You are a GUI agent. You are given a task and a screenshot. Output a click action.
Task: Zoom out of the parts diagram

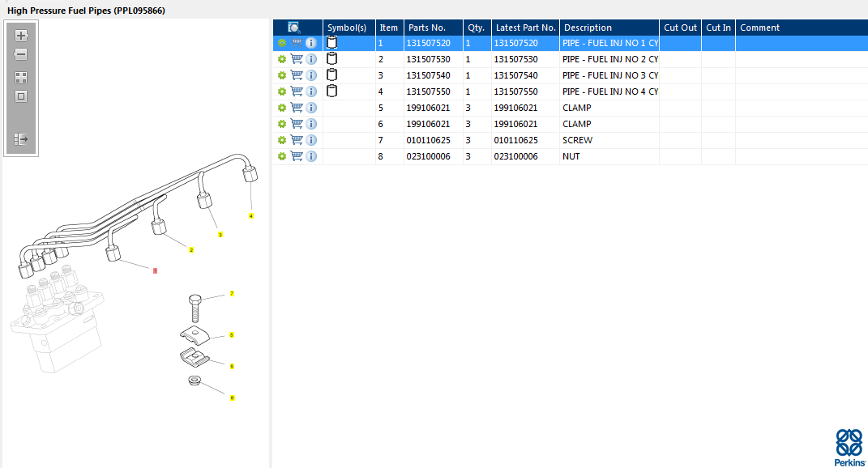21,54
